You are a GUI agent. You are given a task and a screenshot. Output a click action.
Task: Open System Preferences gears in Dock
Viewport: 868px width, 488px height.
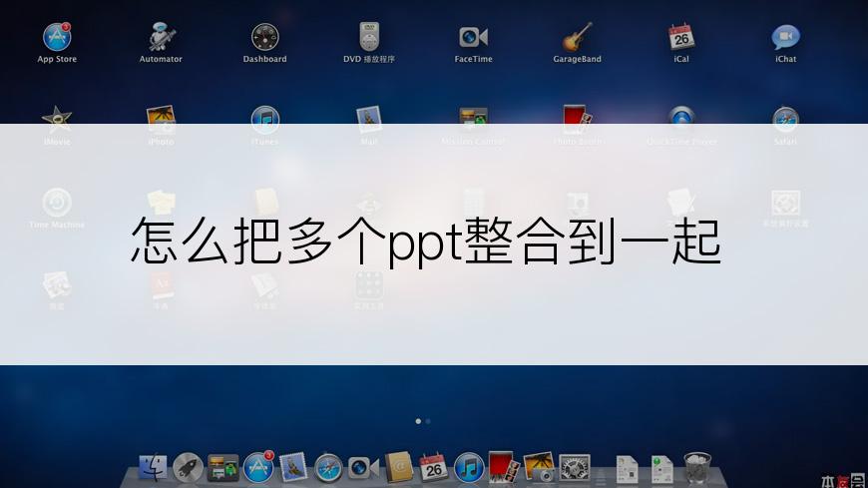[575, 468]
